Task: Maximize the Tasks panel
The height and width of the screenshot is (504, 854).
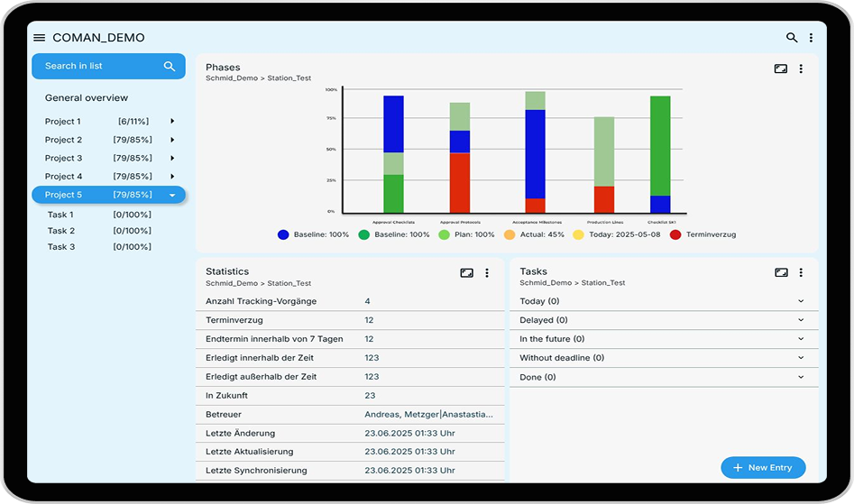Action: (x=781, y=272)
